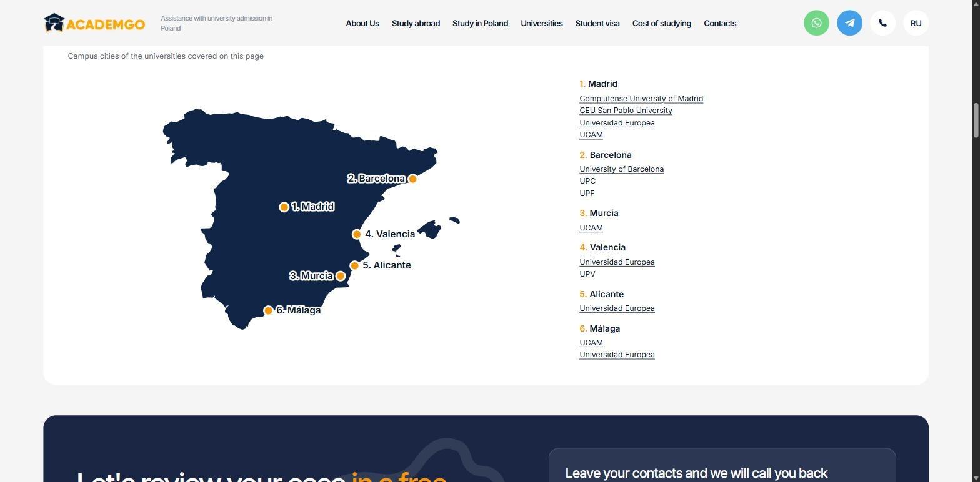Open Universidad Europea link under Valencia
This screenshot has width=980, height=482.
tap(617, 262)
